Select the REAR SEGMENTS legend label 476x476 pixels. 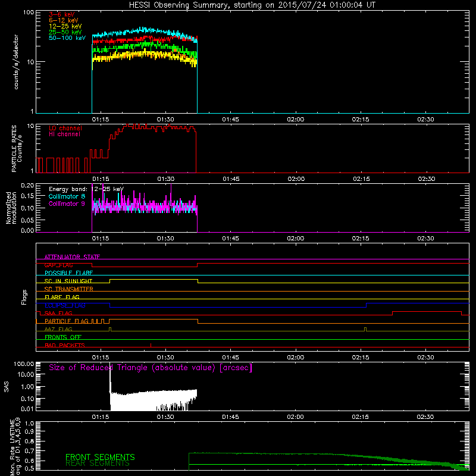[x=98, y=464]
